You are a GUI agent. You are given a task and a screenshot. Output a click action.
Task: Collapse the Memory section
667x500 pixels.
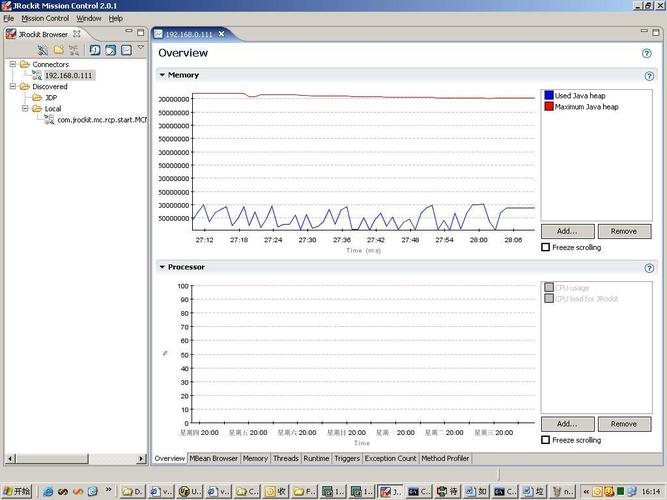tap(162, 75)
